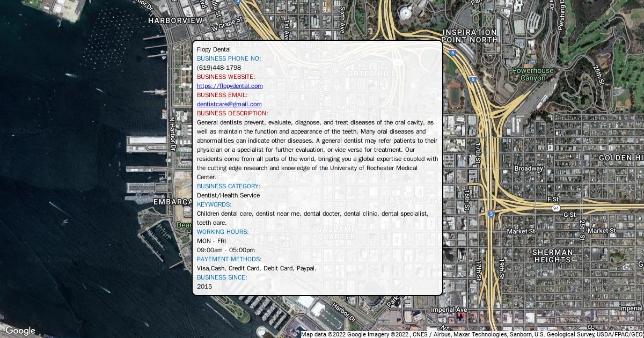Click the Broadway street label
644x338 pixels.
tap(529, 168)
